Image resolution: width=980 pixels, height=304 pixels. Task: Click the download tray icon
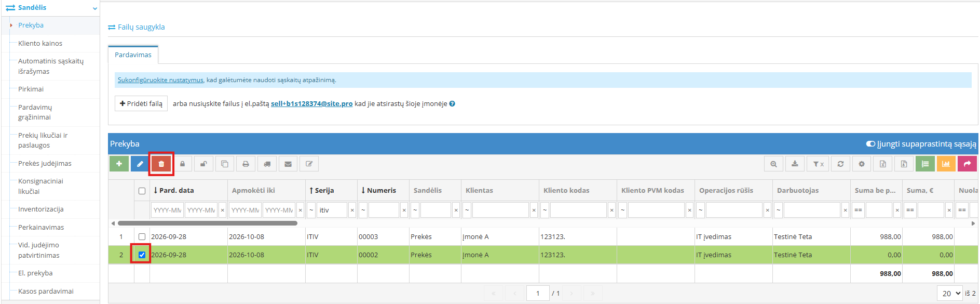[x=795, y=164]
